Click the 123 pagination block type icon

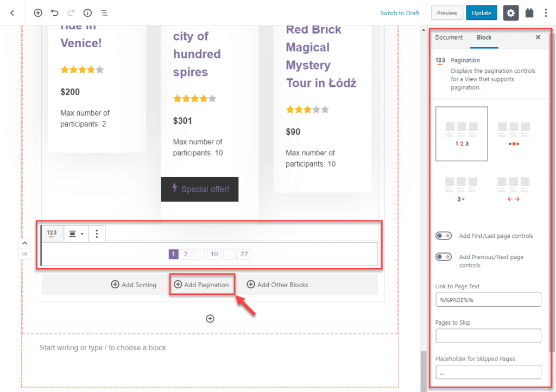52,233
